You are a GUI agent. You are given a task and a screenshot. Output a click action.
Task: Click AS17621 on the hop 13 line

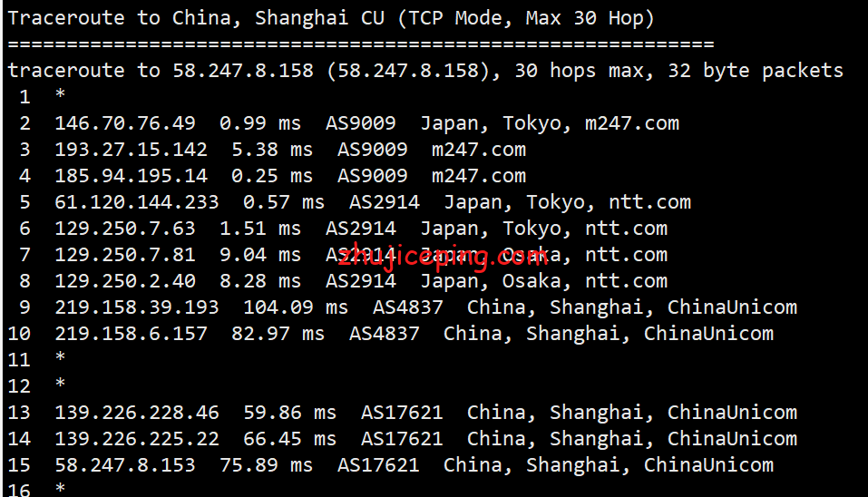(x=402, y=413)
